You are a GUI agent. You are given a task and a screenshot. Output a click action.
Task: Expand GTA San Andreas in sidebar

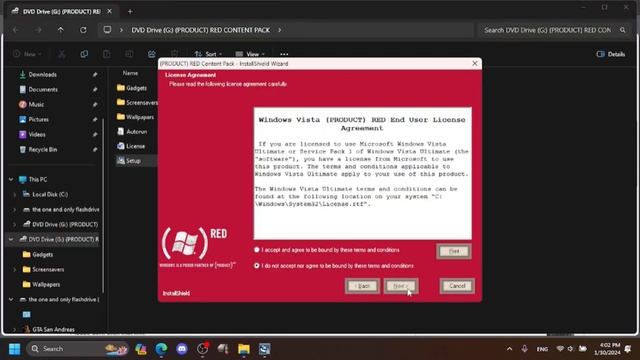pos(15,329)
